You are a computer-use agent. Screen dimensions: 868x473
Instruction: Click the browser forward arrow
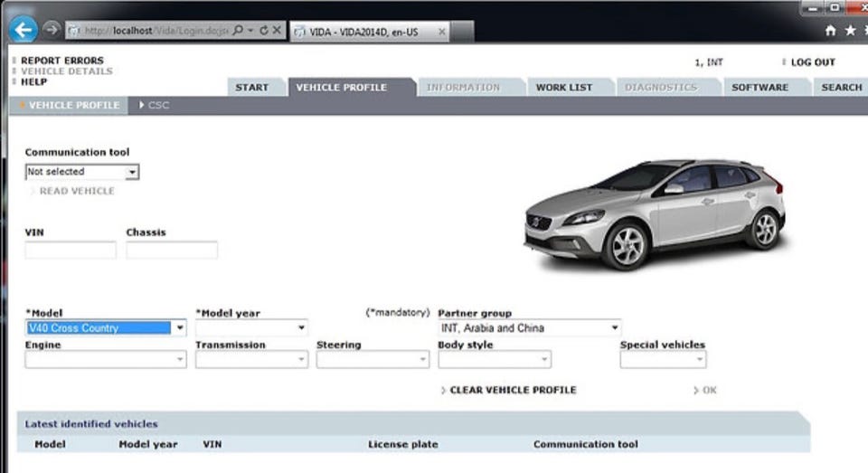pyautogui.click(x=51, y=29)
